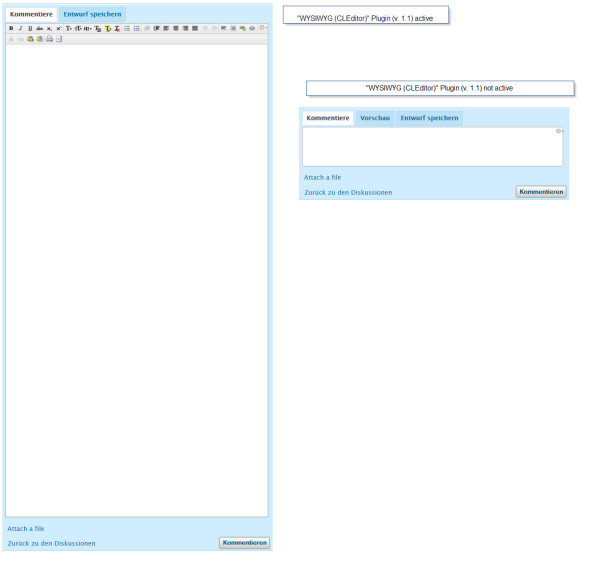600x566 pixels.
Task: Click the insert image icon
Action: [233, 28]
